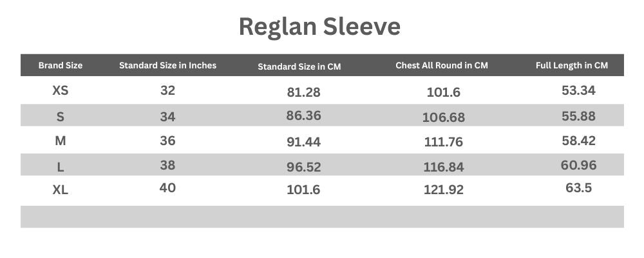
Task: Click the L brand size cell
Action: pos(61,167)
